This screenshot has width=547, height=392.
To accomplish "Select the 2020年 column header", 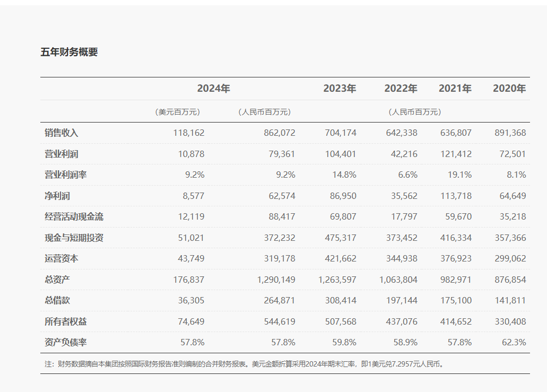I will click(x=509, y=89).
